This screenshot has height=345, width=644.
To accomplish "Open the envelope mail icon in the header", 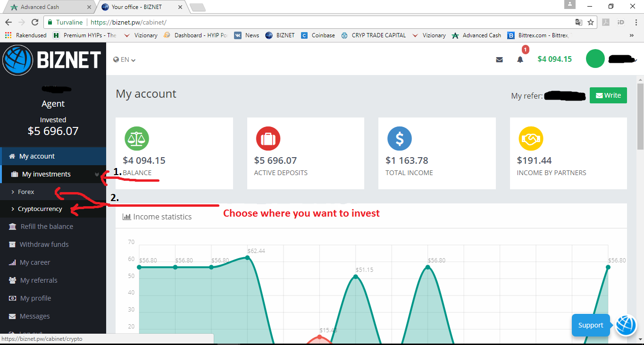I will [x=499, y=59].
